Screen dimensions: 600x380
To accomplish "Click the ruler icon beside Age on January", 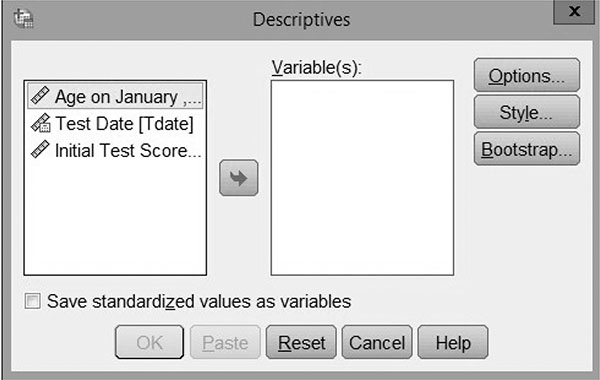I will click(x=40, y=96).
